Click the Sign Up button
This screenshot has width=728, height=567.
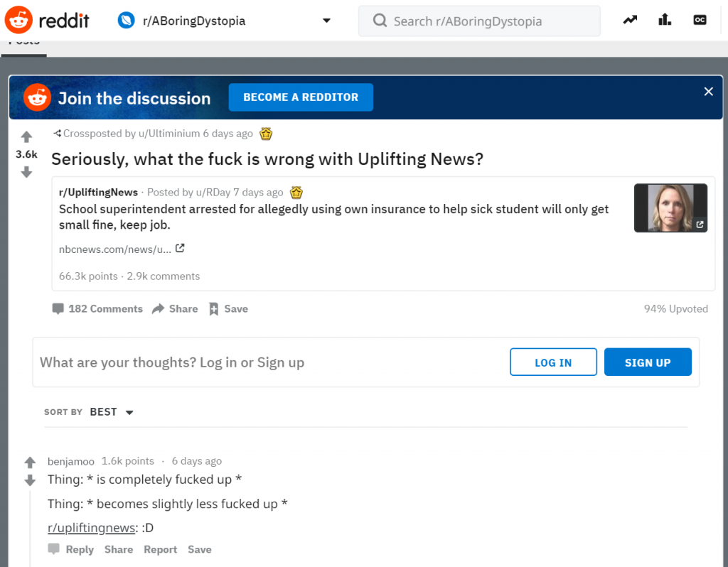pos(648,362)
